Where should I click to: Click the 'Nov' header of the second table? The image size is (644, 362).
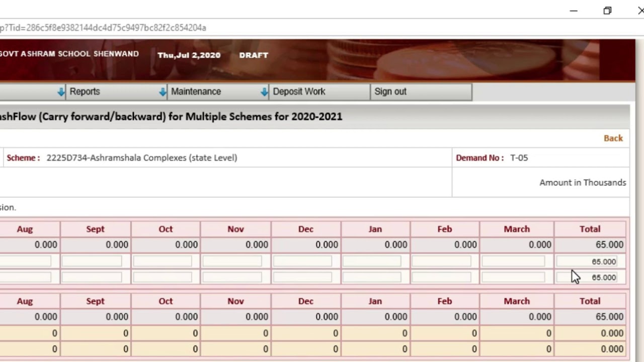pos(235,301)
